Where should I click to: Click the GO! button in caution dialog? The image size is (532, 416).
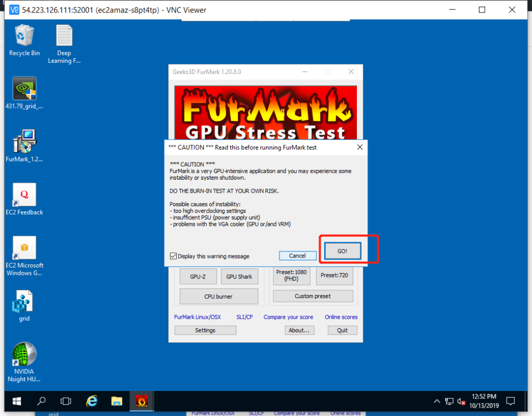click(342, 251)
